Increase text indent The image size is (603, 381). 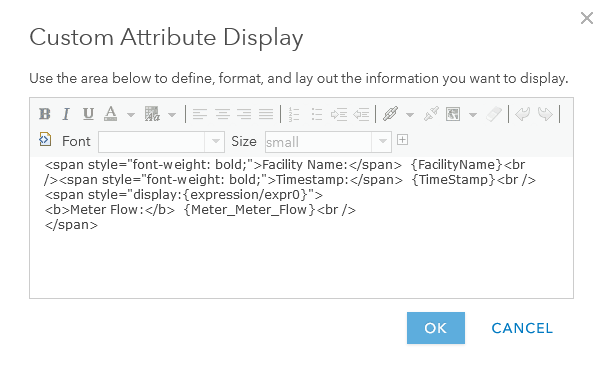click(x=339, y=114)
